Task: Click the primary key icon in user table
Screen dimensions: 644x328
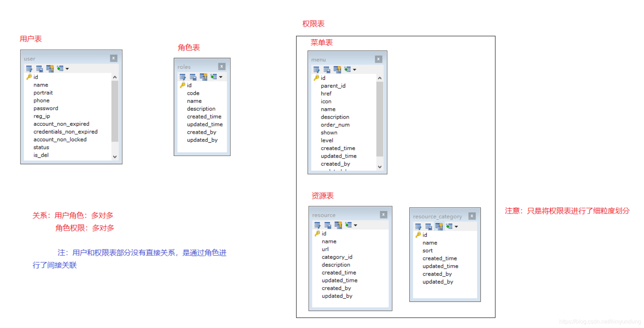Action: coord(29,77)
